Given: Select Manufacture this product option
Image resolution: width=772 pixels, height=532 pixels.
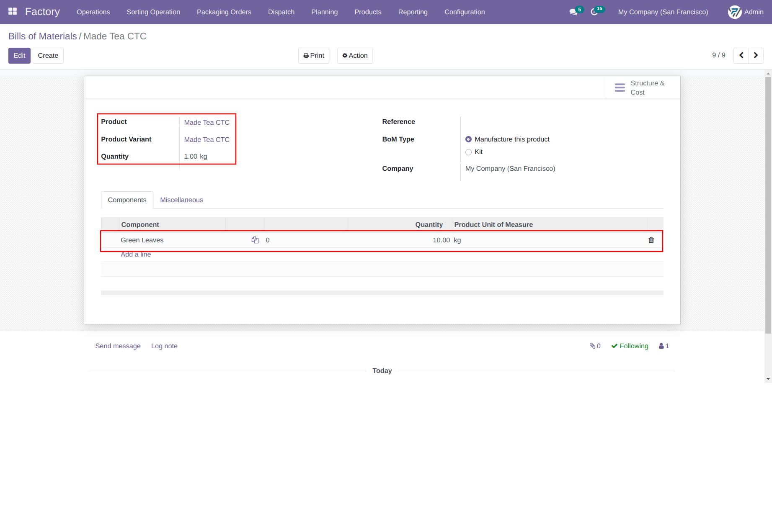Looking at the screenshot, I should pyautogui.click(x=468, y=139).
